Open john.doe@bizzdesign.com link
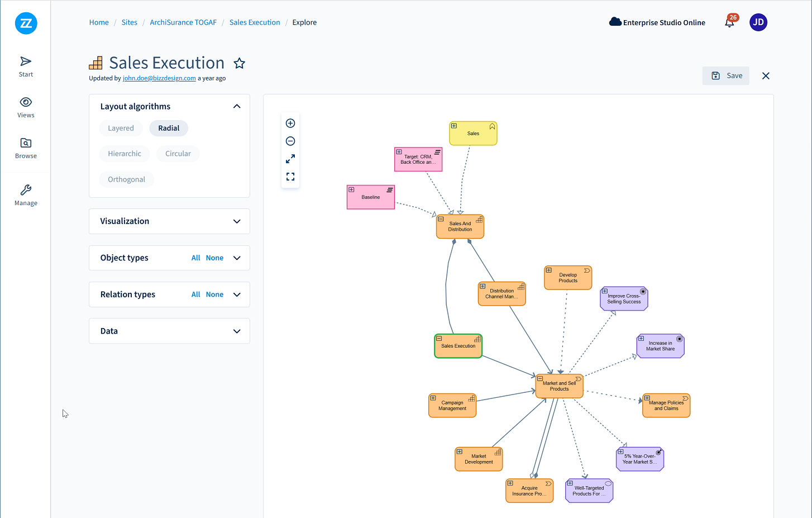The height and width of the screenshot is (518, 812). (159, 78)
